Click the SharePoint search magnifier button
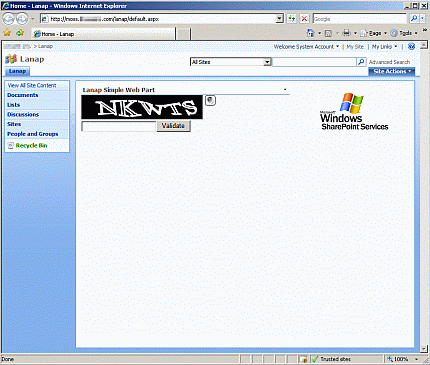This screenshot has width=430, height=365. click(361, 62)
